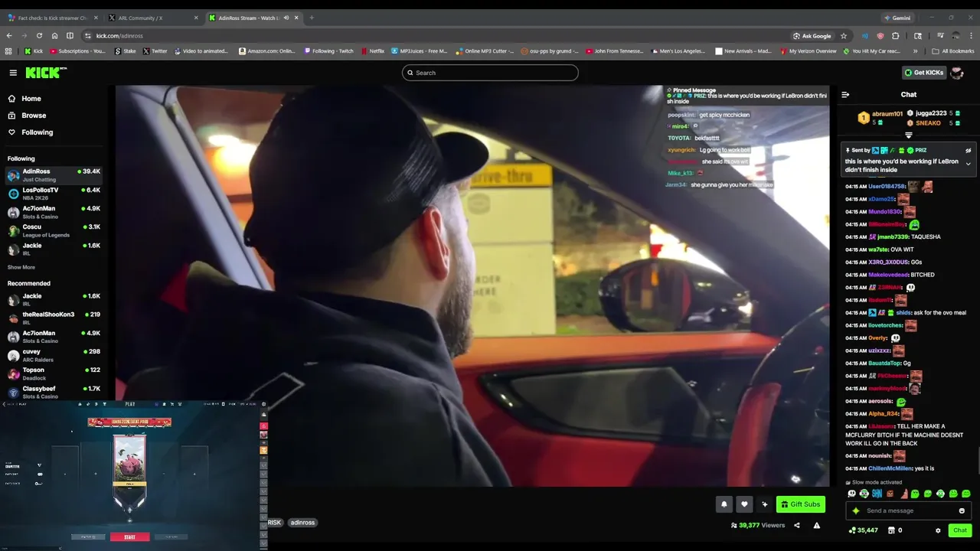Mute the AdinRoss Stream tab audio
Image resolution: width=980 pixels, height=551 pixels.
pyautogui.click(x=286, y=18)
